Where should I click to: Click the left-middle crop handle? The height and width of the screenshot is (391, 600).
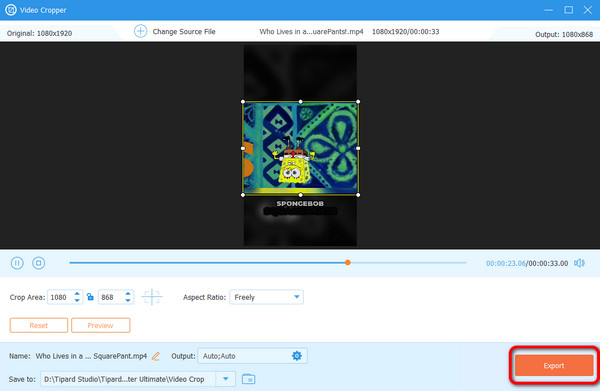pos(243,148)
